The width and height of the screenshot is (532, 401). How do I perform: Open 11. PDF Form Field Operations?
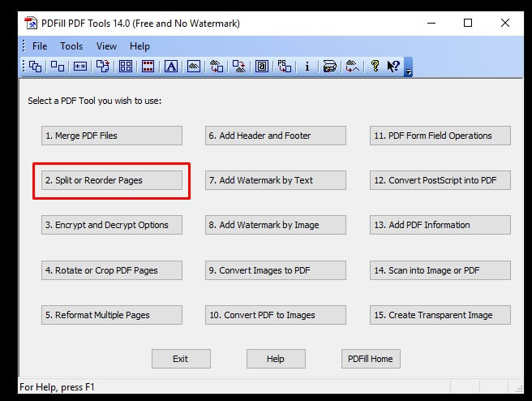tap(440, 136)
